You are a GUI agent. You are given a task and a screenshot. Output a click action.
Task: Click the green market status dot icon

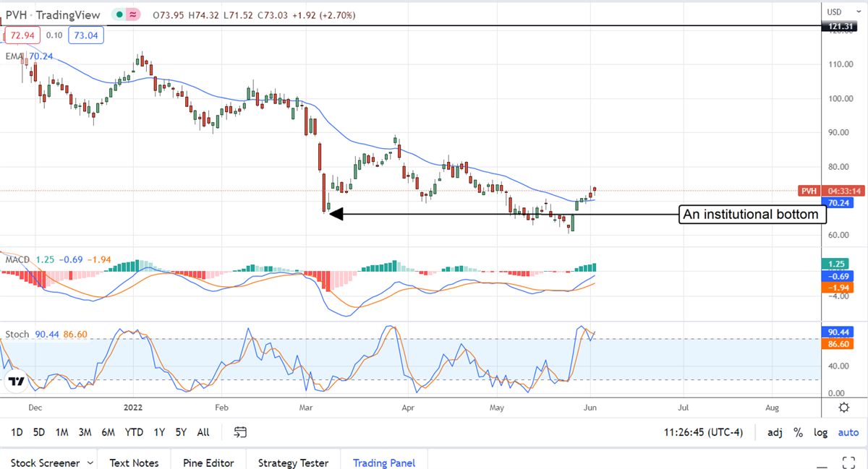(118, 14)
